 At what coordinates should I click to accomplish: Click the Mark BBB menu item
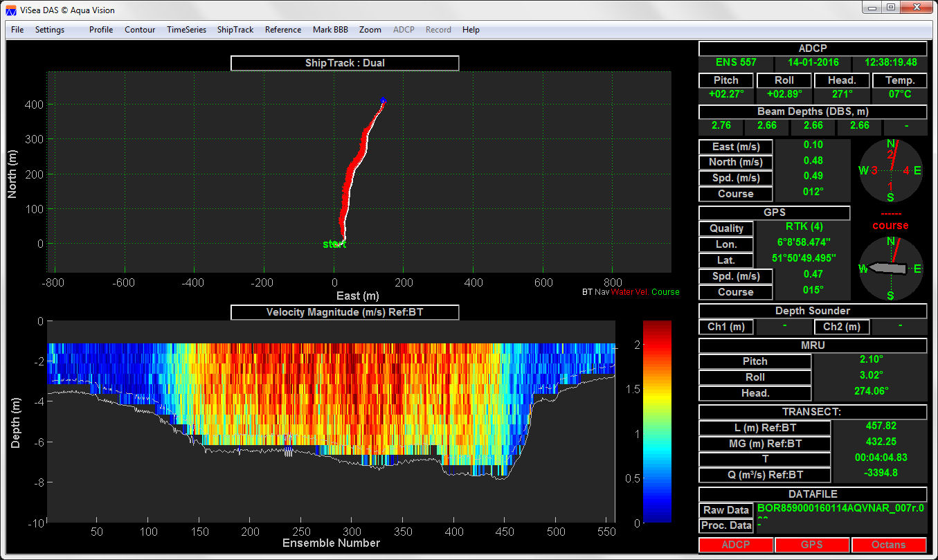click(x=330, y=30)
